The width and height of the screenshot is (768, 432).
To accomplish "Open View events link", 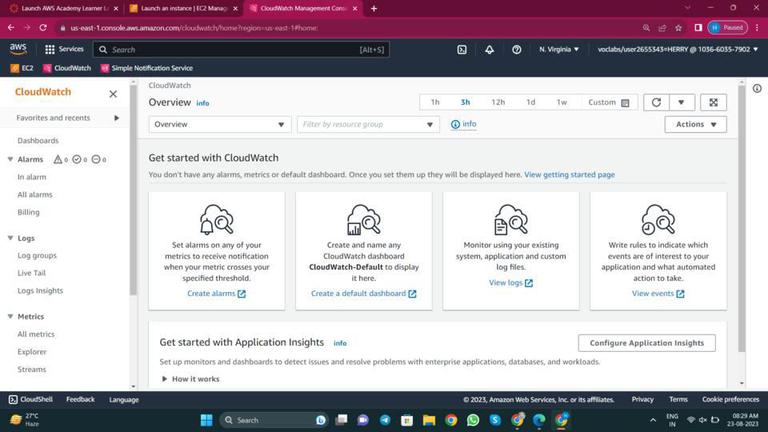I will point(658,293).
